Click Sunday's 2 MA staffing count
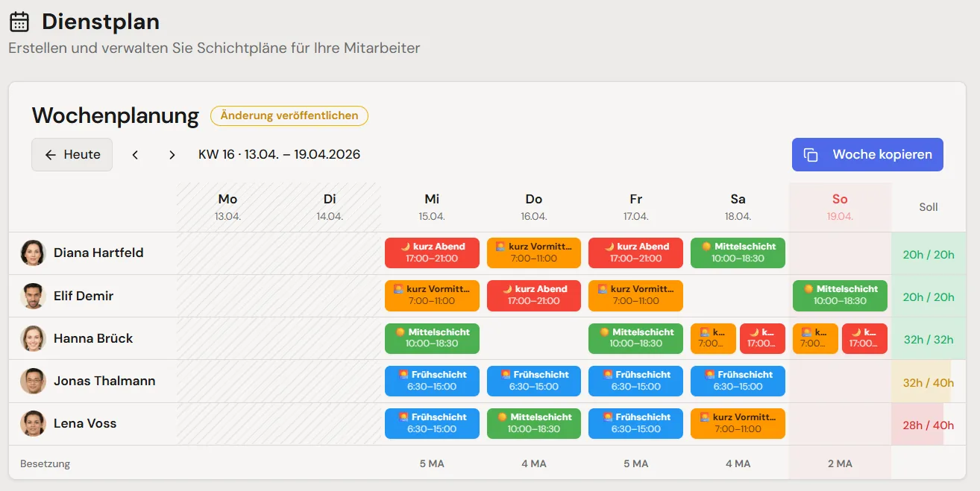 (x=840, y=463)
